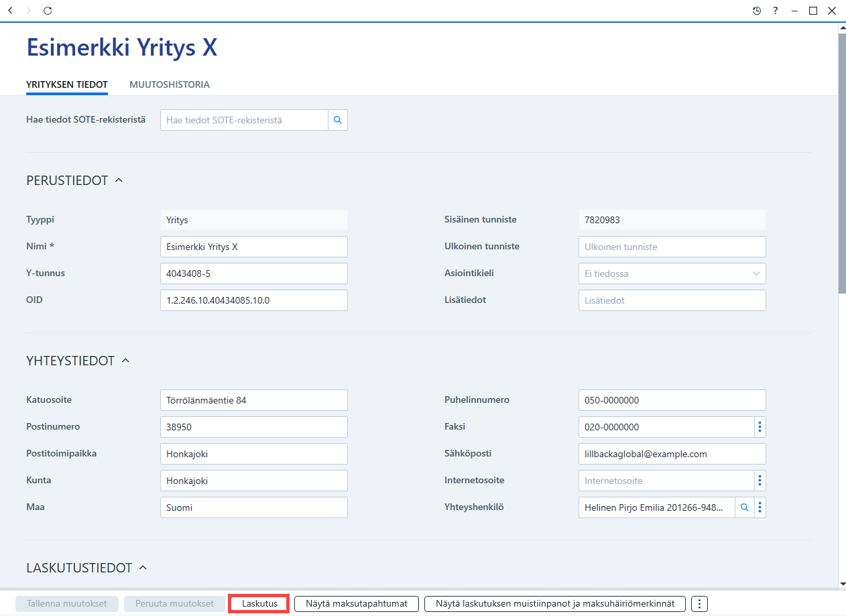
Task: Click the Näytä maksutapahtumat button
Action: point(357,604)
